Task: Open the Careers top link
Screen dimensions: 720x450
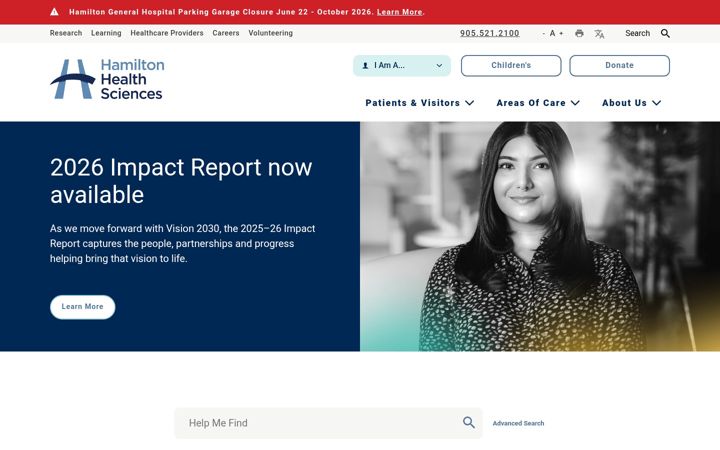Action: coord(226,33)
